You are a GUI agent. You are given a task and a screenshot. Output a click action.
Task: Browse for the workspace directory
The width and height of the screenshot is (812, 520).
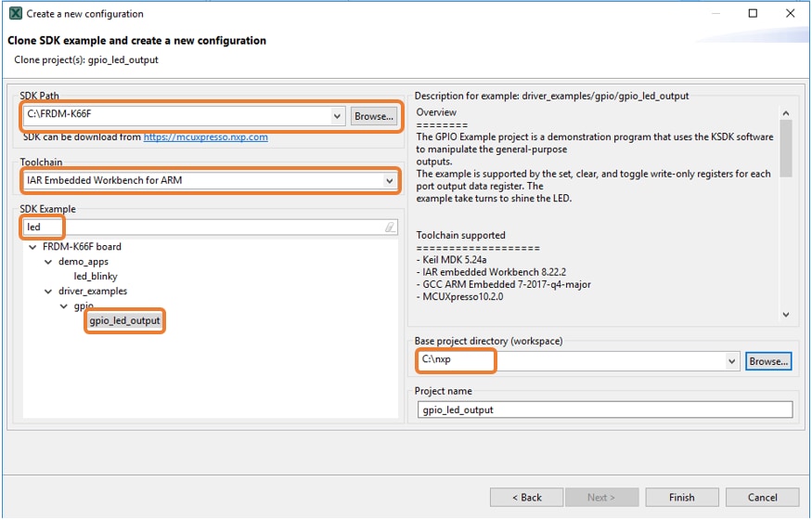(x=768, y=360)
